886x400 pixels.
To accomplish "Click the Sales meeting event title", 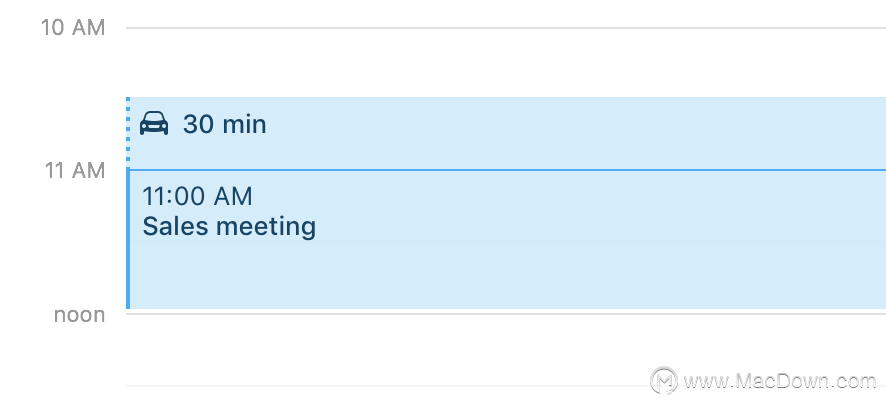I will 229,226.
